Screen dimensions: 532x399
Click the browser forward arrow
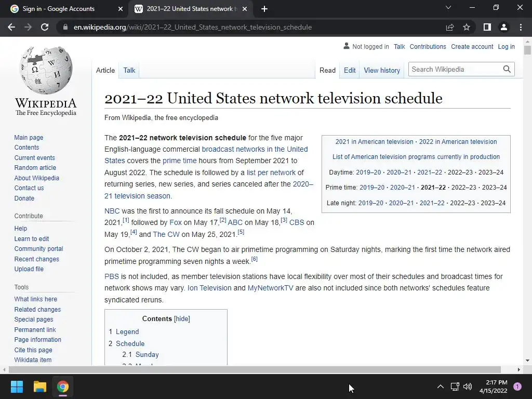coord(28,27)
